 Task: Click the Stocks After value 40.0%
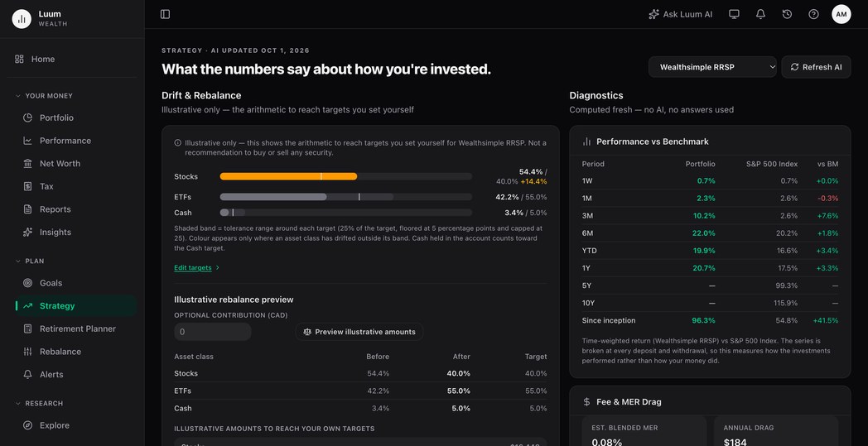coord(459,373)
